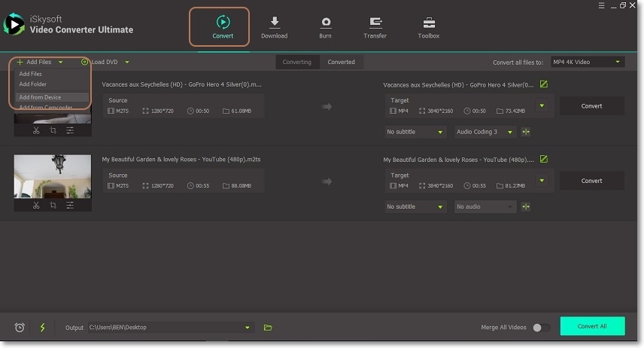Expand target format options for My Beautiful Garden
Viewport: 644px width, 348px height.
(x=542, y=181)
